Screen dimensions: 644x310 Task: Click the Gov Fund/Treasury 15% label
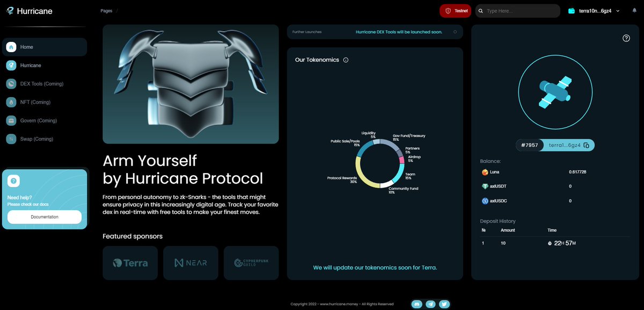tap(408, 138)
